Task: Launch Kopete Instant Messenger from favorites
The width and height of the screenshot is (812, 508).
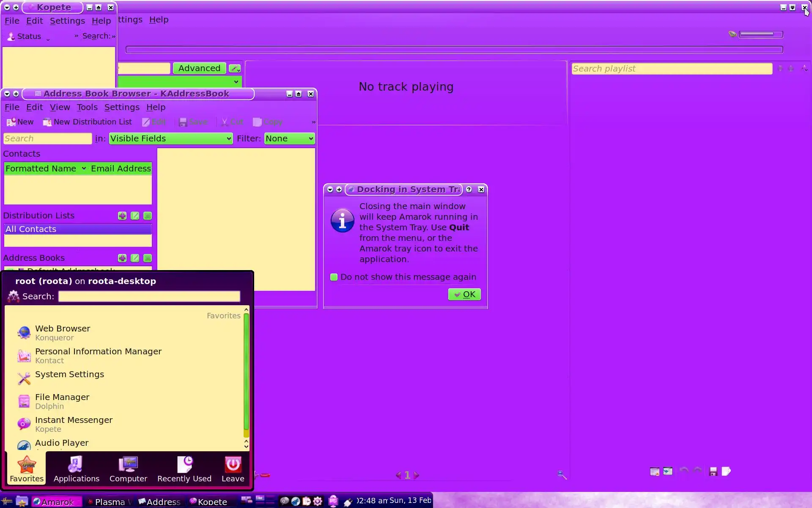Action: [74, 424]
